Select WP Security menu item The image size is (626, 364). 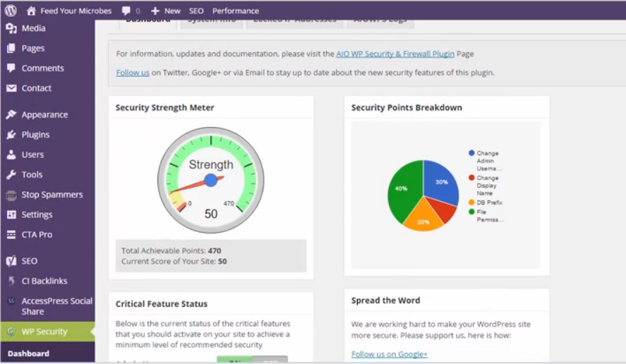point(44,332)
